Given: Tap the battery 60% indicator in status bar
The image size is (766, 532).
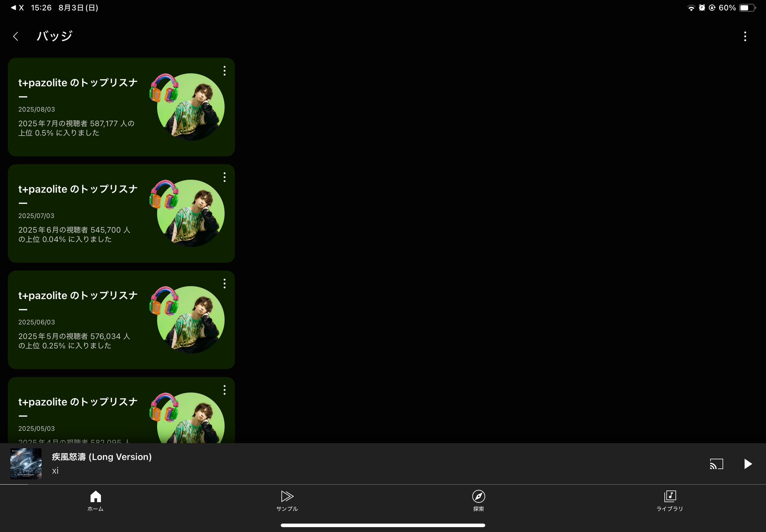Looking at the screenshot, I should [737, 8].
